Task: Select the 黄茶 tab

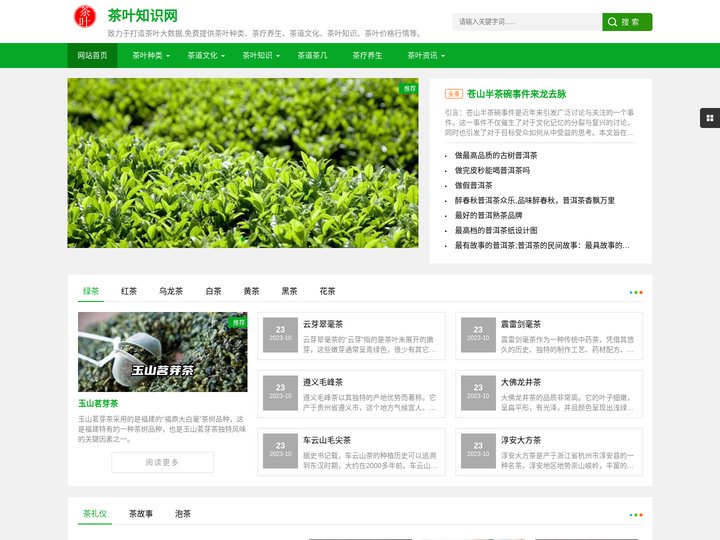Action: [252, 291]
